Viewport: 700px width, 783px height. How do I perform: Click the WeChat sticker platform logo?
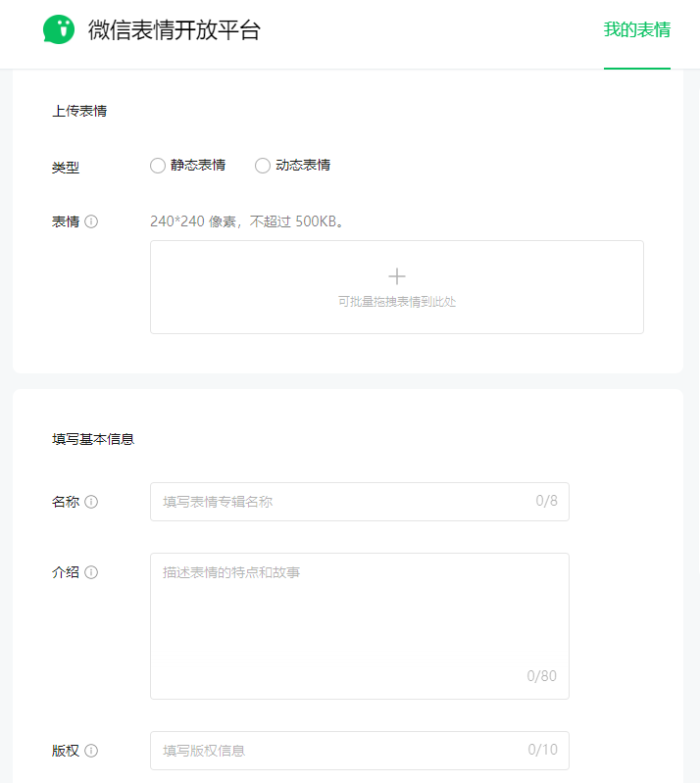tap(59, 29)
